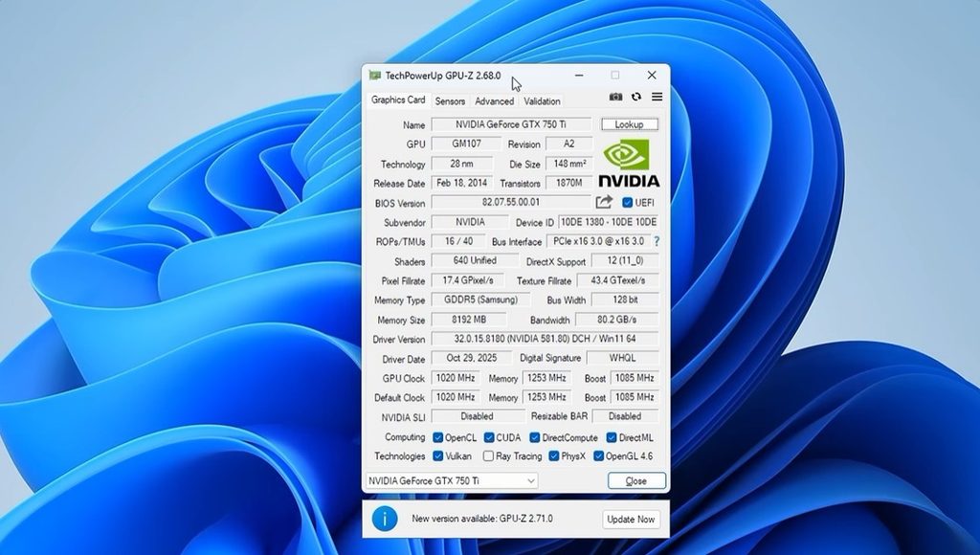
Task: Click the GPU Clock row Boost 1085 MHz
Action: pos(635,378)
